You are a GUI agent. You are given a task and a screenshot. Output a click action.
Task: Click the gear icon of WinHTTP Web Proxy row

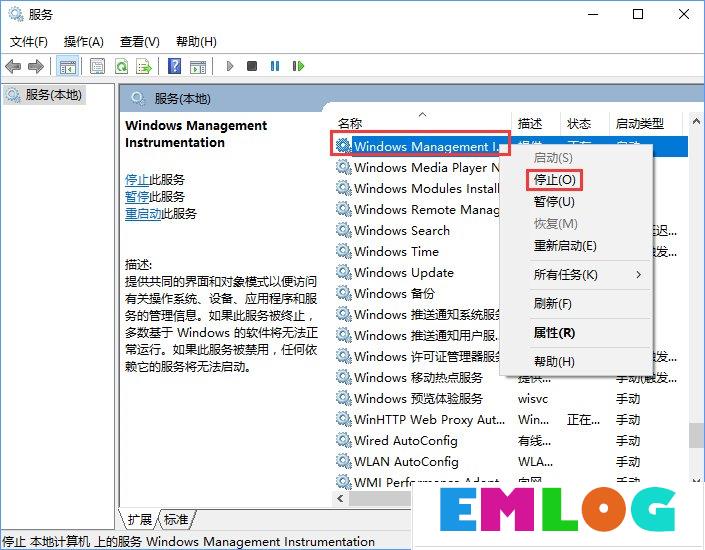344,419
